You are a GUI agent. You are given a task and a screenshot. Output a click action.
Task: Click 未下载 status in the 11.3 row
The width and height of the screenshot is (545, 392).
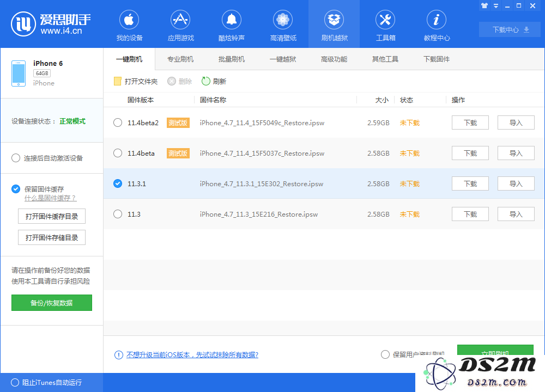[410, 214]
